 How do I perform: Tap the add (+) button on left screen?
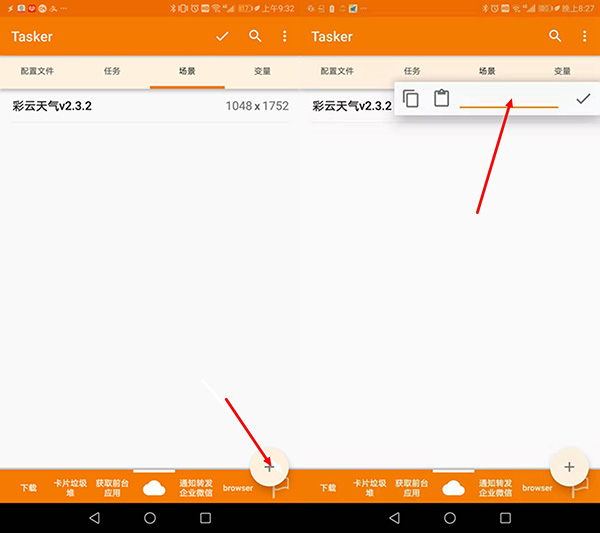(x=269, y=466)
